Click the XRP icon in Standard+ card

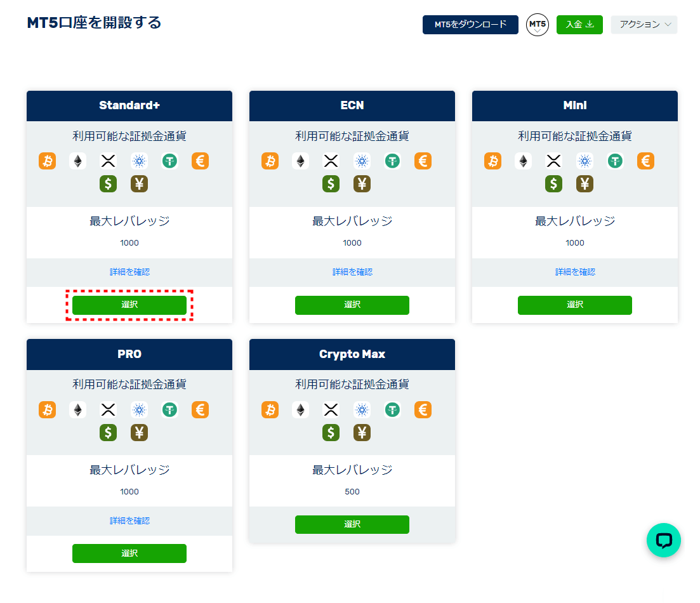[x=108, y=161]
